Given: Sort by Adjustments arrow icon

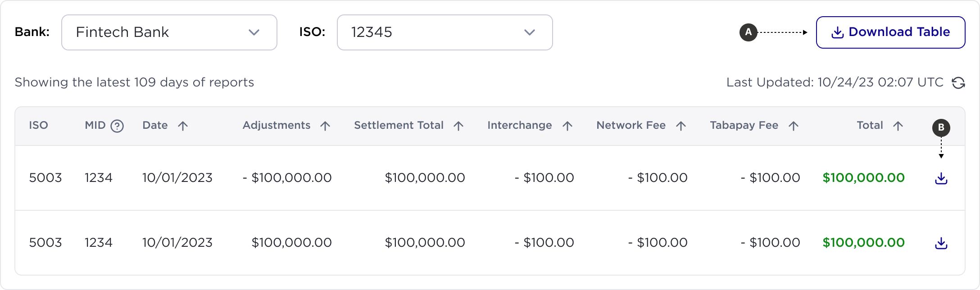Looking at the screenshot, I should (325, 126).
